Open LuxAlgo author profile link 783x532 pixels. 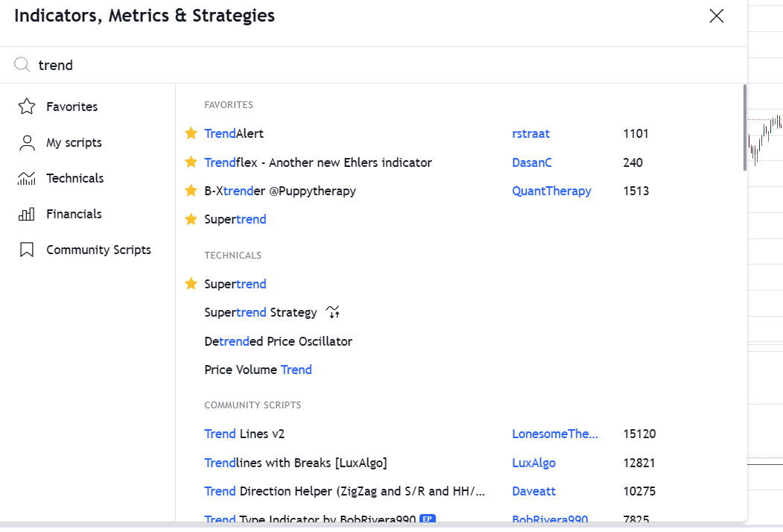click(533, 463)
